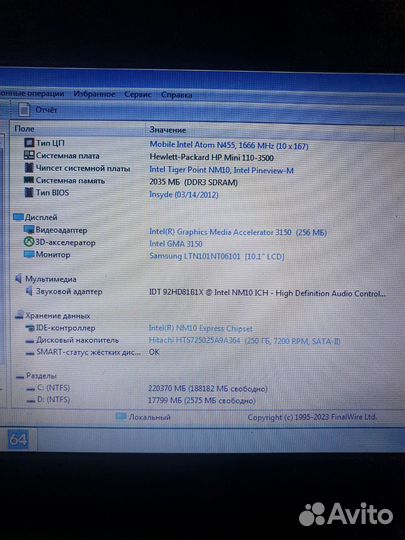Open Intel(R) Graphics Media Accelerator 3150 link
Screen dimensions: 405x540
point(238,232)
